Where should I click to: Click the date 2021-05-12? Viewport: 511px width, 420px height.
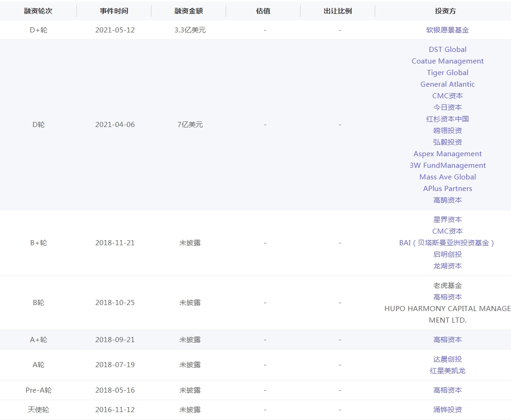point(115,30)
